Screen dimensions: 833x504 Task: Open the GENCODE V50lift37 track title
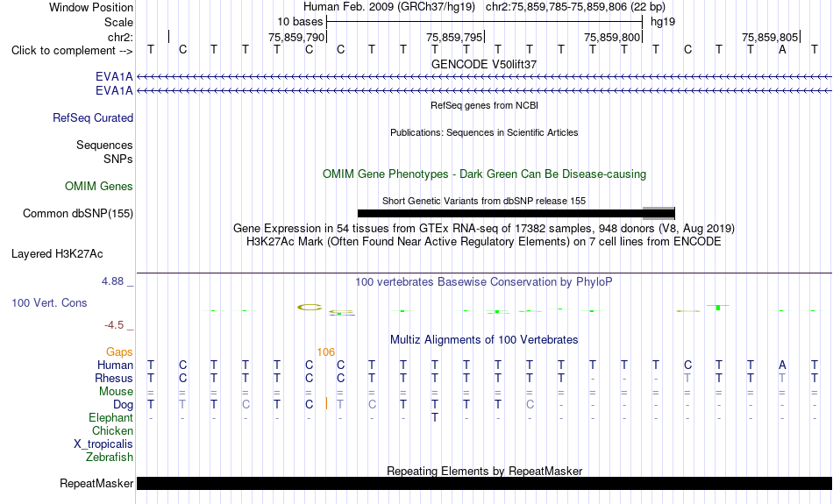(x=484, y=64)
